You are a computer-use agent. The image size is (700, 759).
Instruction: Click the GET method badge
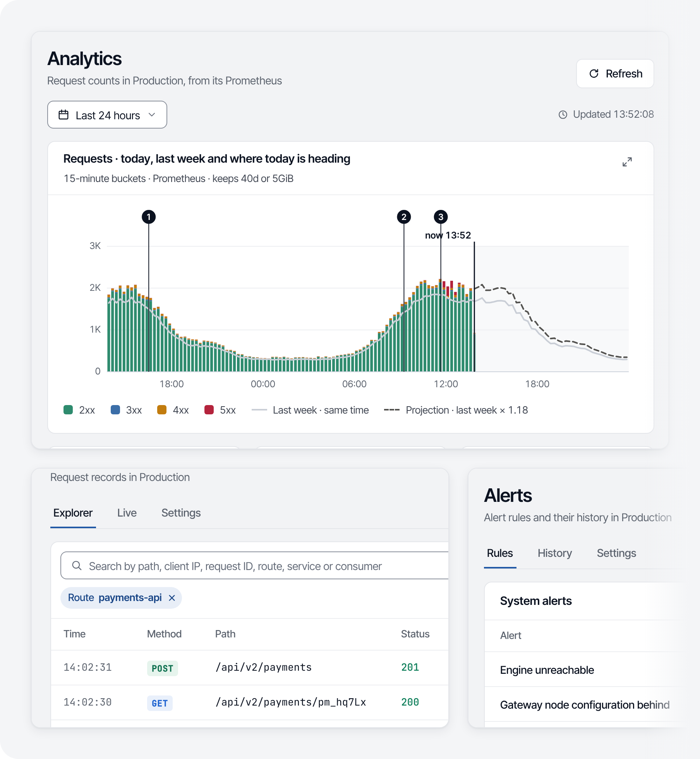(x=160, y=703)
